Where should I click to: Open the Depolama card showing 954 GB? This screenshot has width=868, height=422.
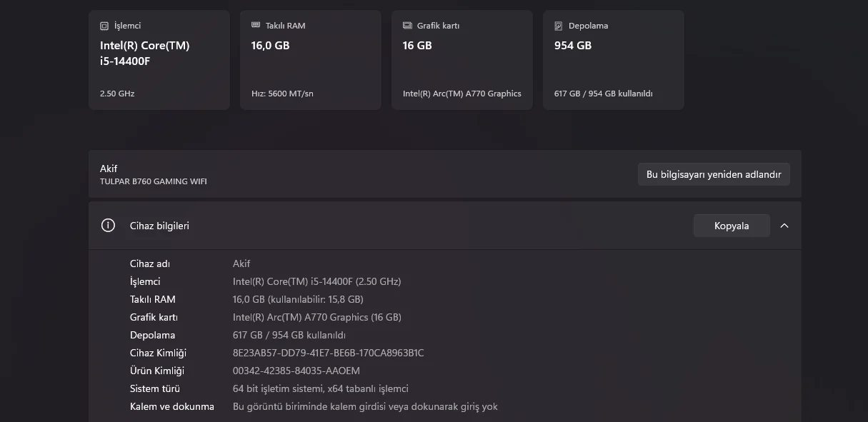click(x=614, y=60)
